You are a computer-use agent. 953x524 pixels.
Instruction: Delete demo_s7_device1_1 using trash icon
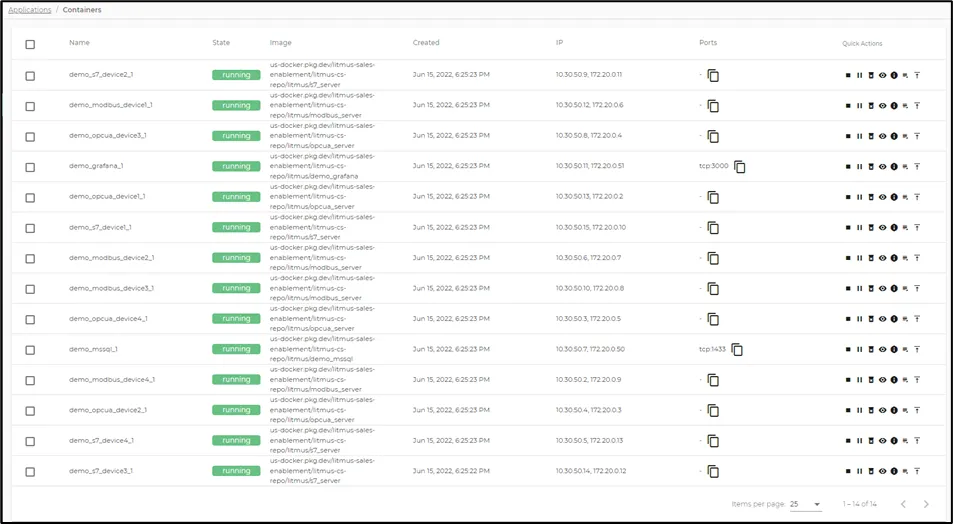click(x=871, y=227)
